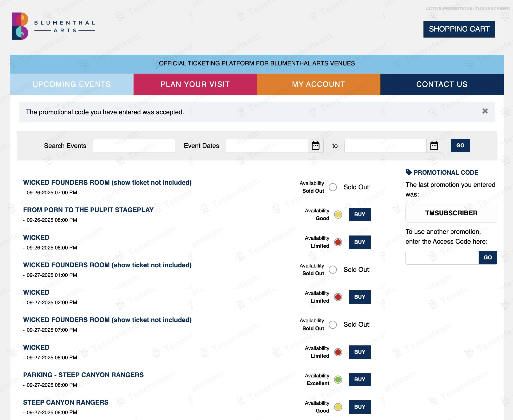Open the Contact Us tab
The image size is (513, 420).
[x=442, y=84]
